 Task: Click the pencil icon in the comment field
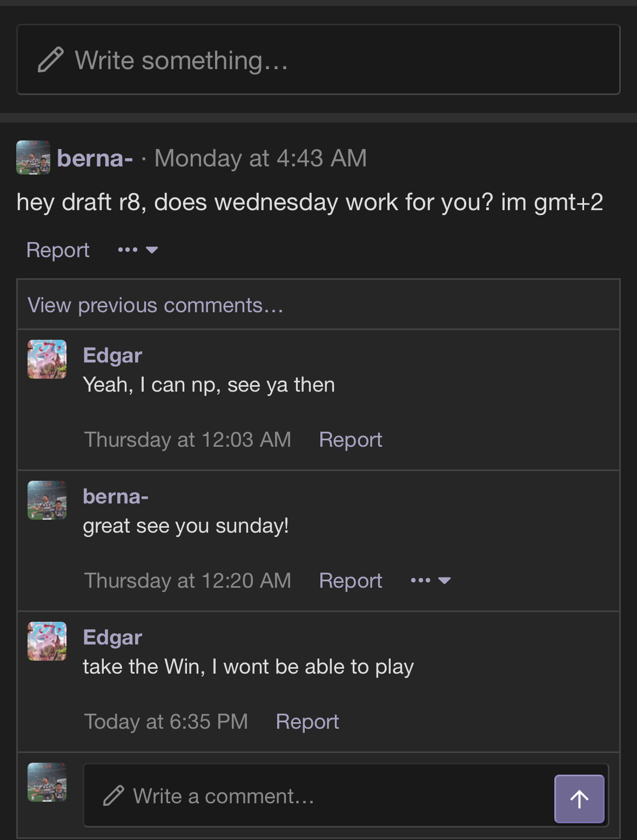pos(113,796)
